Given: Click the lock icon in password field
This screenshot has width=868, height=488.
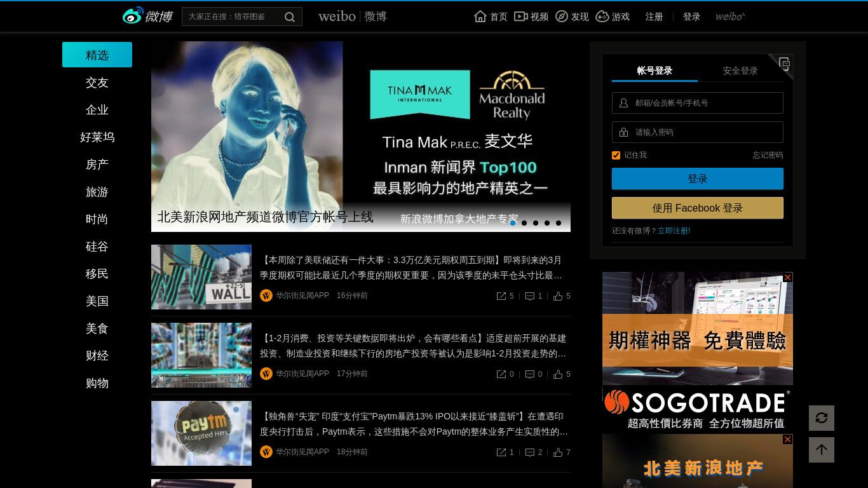Looking at the screenshot, I should click(x=624, y=132).
